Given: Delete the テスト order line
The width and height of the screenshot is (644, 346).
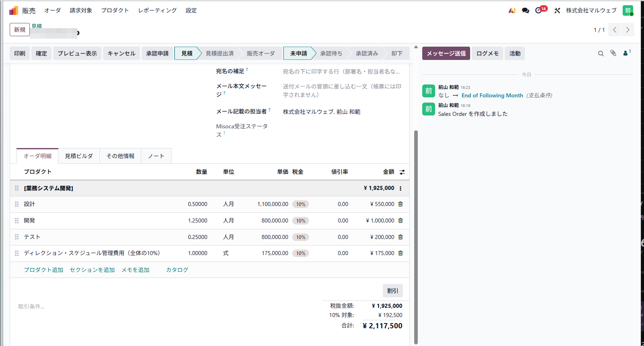Looking at the screenshot, I should tap(400, 237).
